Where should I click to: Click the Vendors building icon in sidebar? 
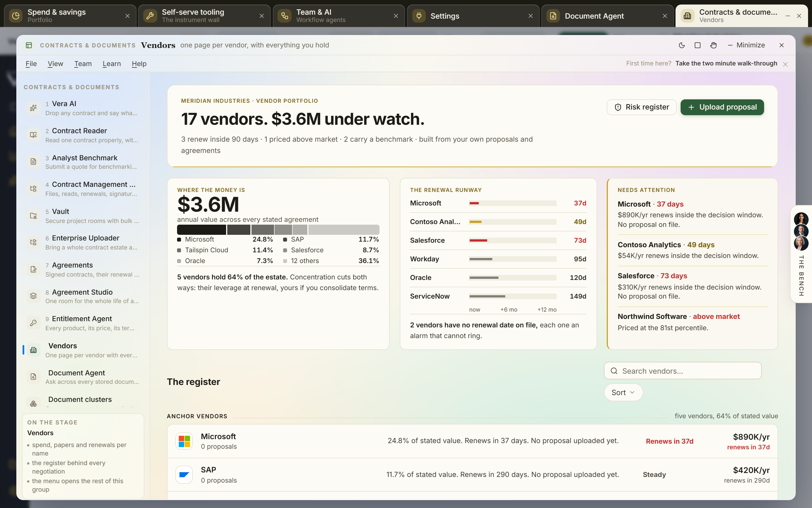coord(33,350)
